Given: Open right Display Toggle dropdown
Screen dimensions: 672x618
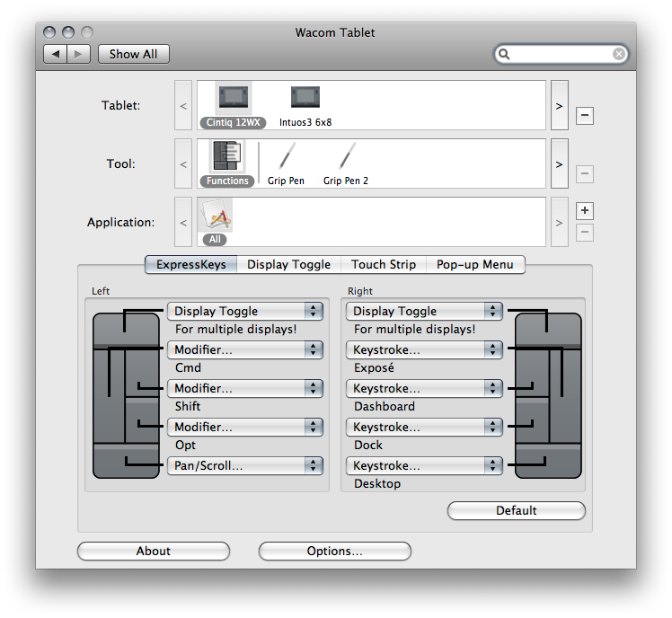Looking at the screenshot, I should (424, 311).
